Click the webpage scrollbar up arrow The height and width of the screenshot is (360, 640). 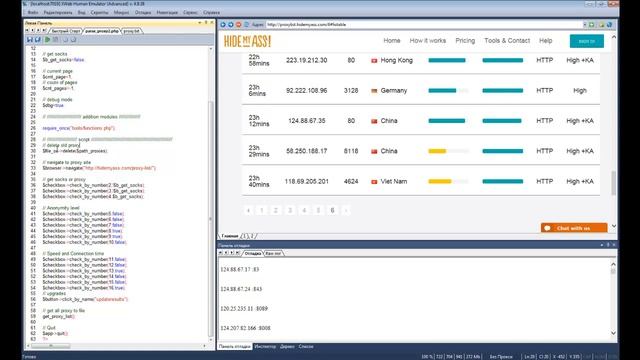613,37
